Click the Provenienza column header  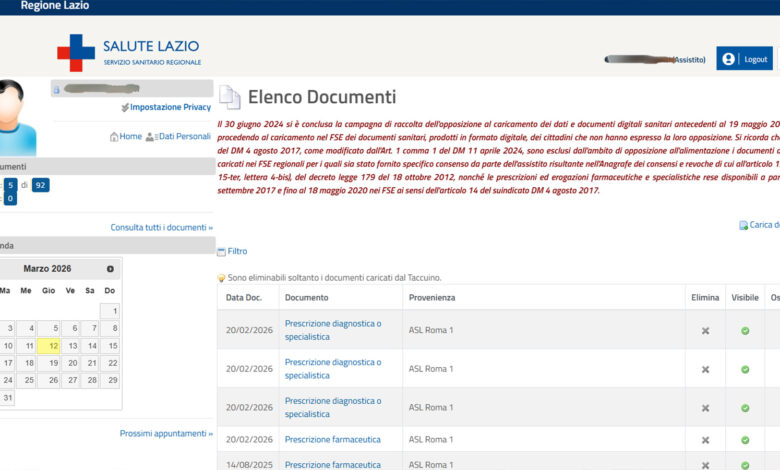click(432, 298)
